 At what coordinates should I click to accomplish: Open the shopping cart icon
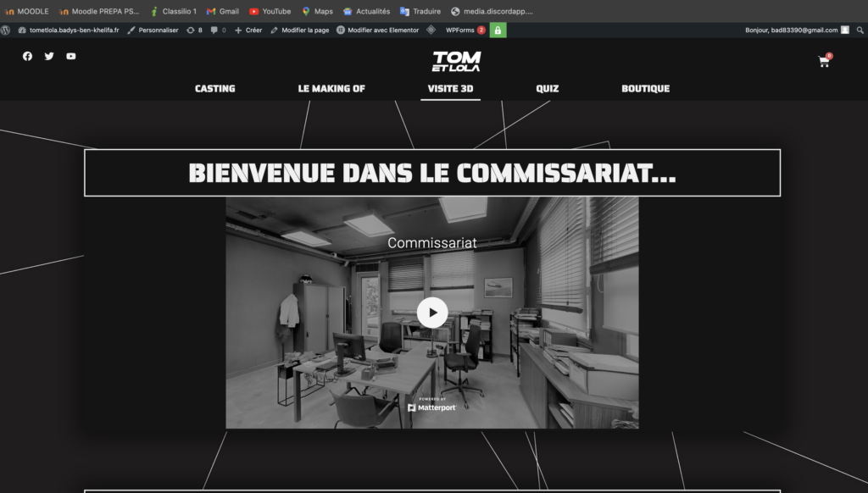pos(823,62)
